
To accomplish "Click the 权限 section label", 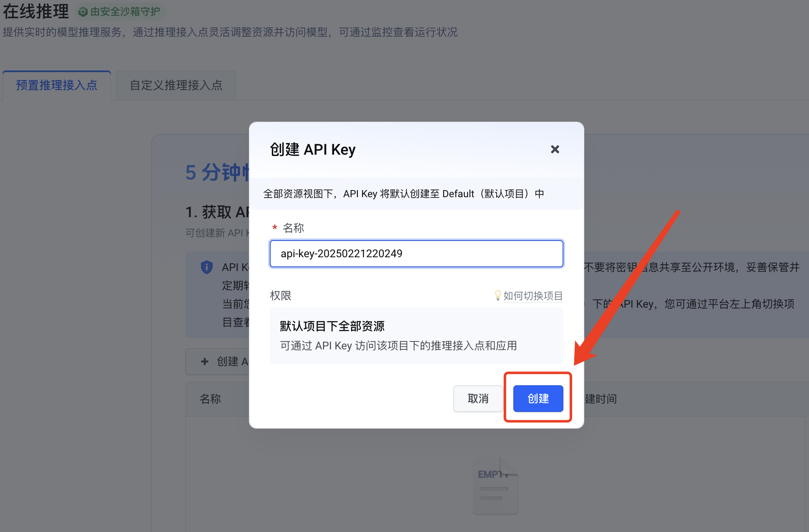I will point(281,296).
